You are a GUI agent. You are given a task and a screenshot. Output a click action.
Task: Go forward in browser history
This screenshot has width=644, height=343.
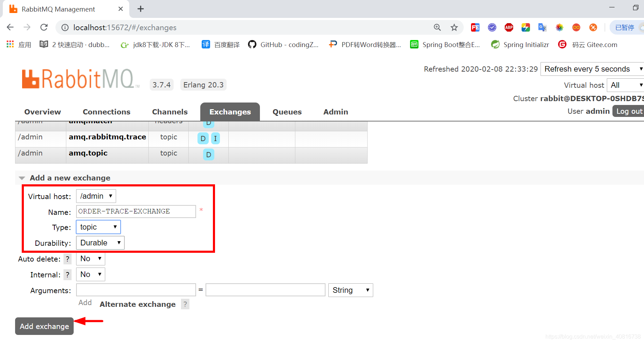click(27, 27)
